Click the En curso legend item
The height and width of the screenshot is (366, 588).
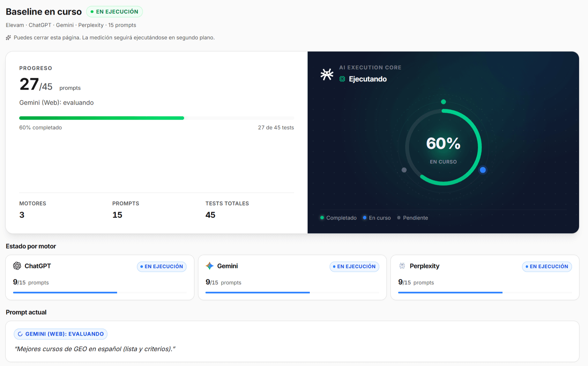click(377, 218)
